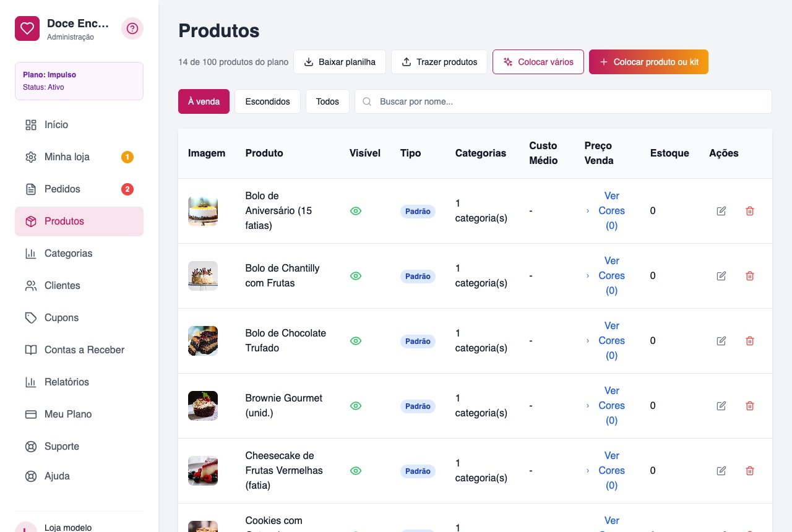Open Suporte page

tap(79, 447)
